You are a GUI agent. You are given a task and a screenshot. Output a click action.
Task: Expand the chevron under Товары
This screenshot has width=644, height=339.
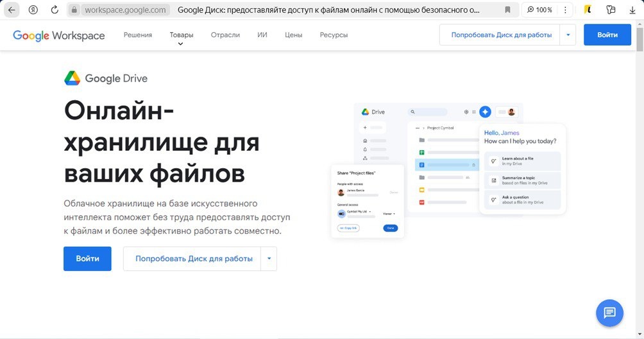point(180,44)
